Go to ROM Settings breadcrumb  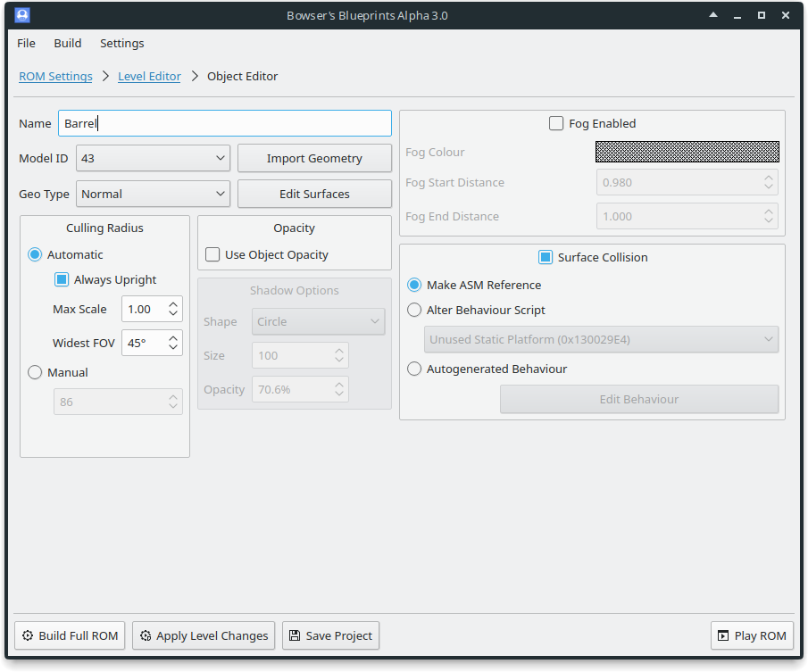pos(55,76)
